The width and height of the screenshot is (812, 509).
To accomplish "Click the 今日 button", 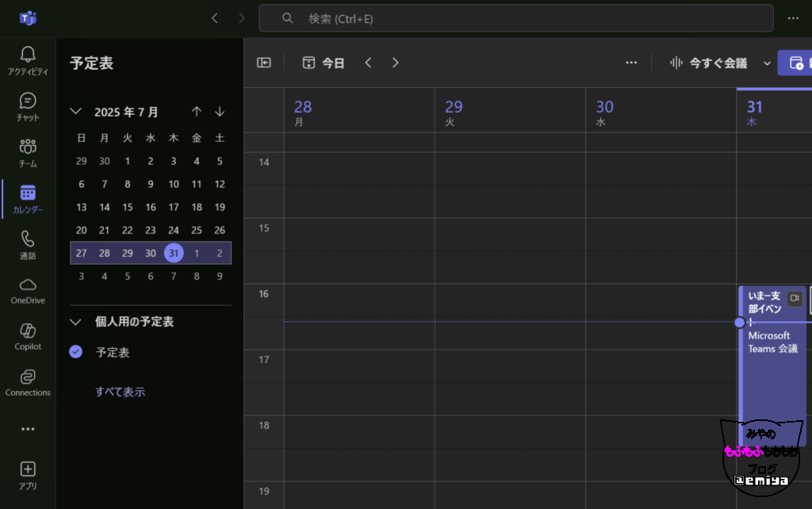I will 324,63.
